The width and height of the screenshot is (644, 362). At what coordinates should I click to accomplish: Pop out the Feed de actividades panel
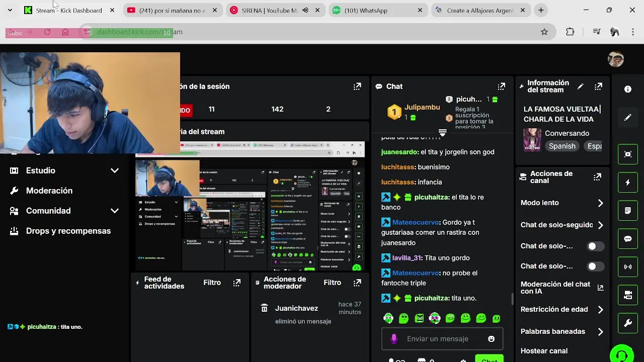[237, 283]
